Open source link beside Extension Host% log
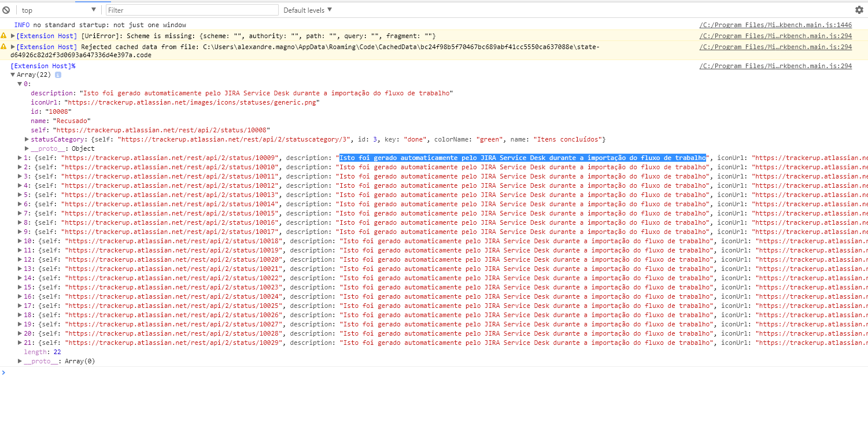The image size is (868, 435). tap(775, 66)
